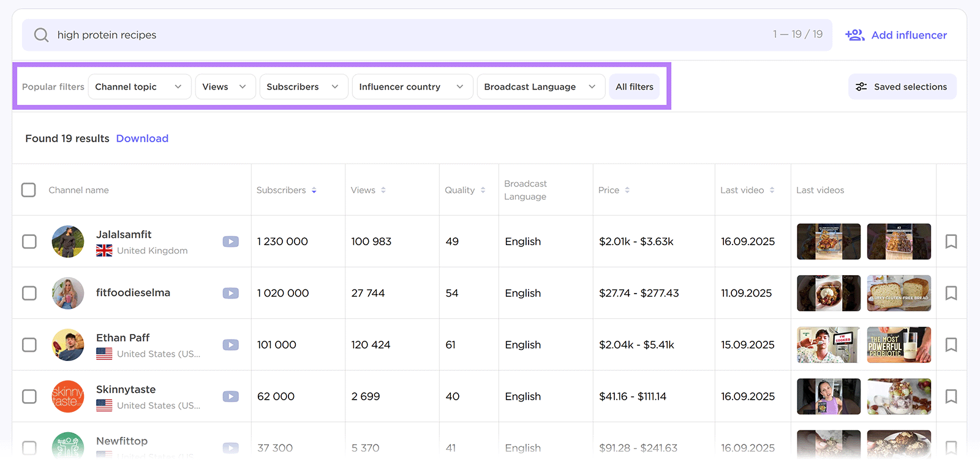Select the Skinnytaste row checkbox
The image size is (980, 464).
pos(29,397)
